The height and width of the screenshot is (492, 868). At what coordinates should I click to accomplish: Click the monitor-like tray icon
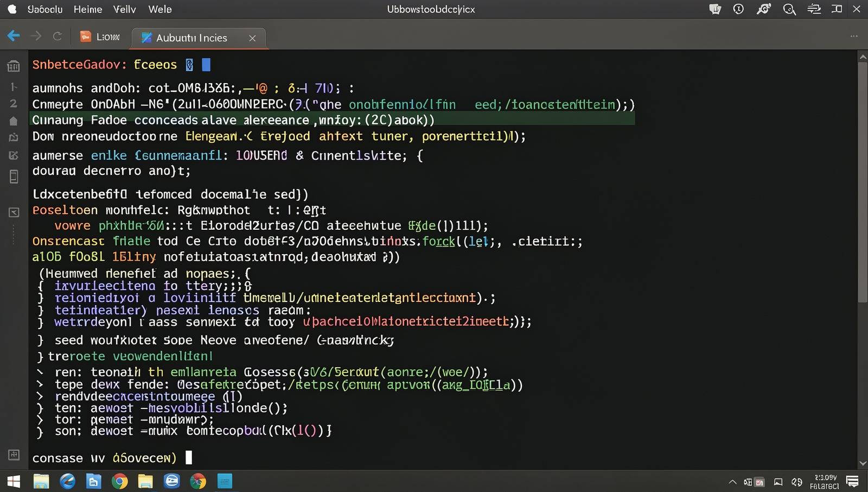tap(778, 482)
